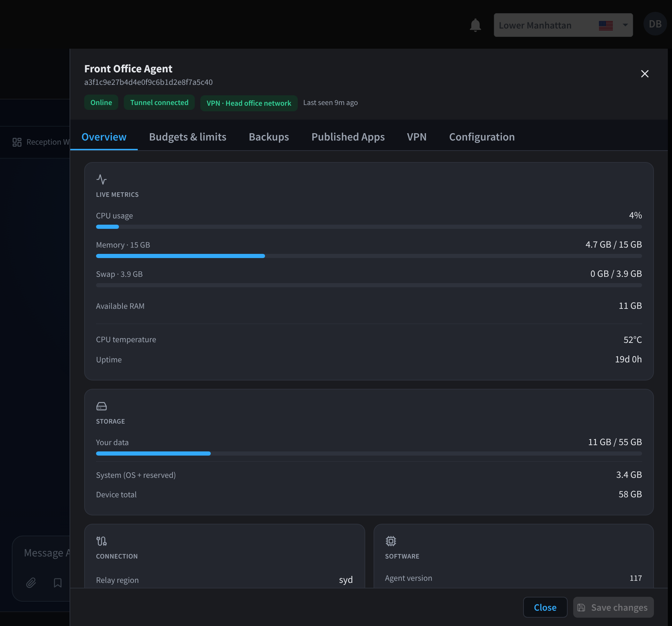Click the DB user avatar
Screen dimensions: 672x626
(655, 24)
